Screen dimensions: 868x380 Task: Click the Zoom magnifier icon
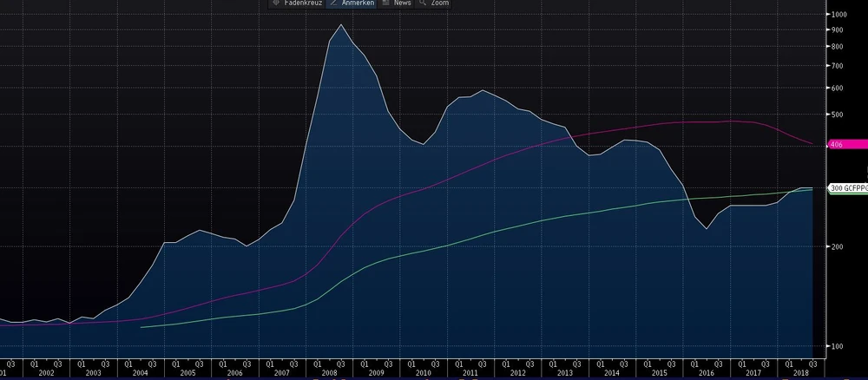[424, 3]
